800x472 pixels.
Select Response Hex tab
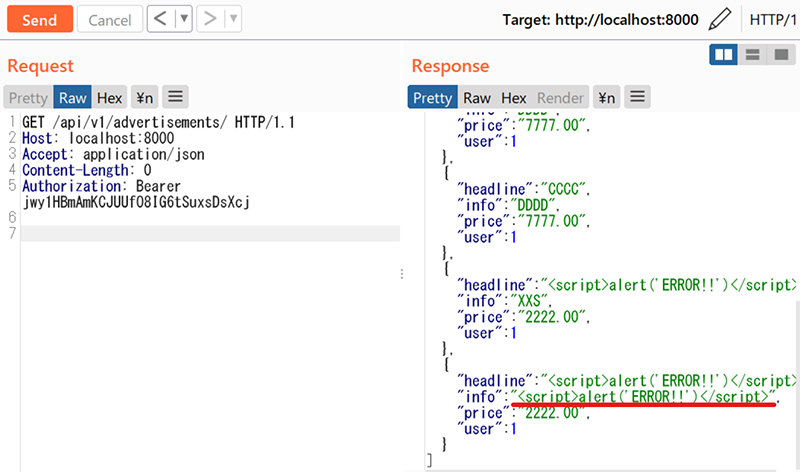513,97
